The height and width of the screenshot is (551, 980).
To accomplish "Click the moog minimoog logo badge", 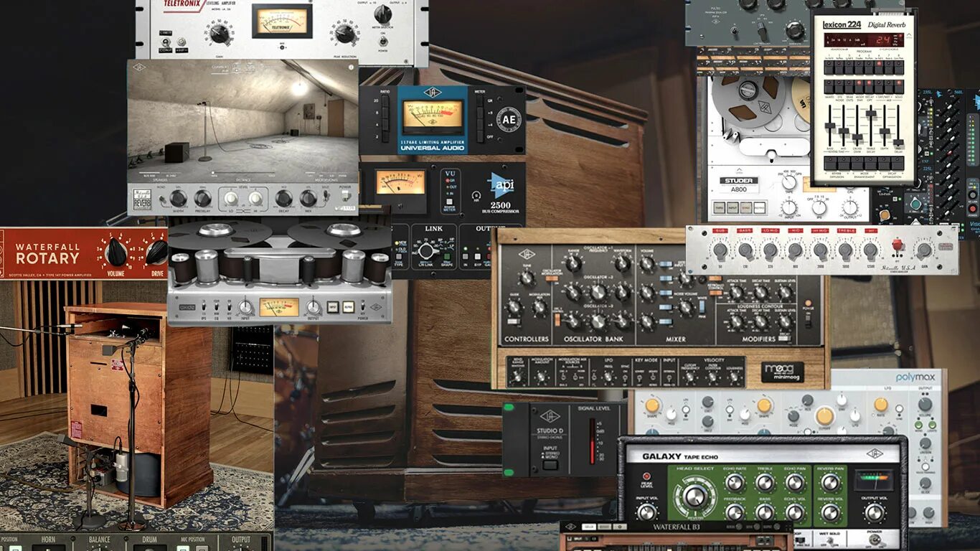I will (x=782, y=372).
